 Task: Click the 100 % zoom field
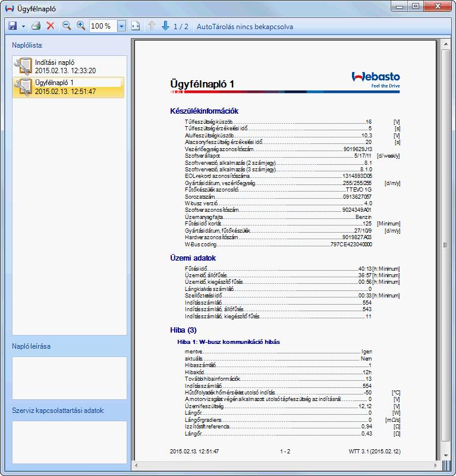coord(103,26)
